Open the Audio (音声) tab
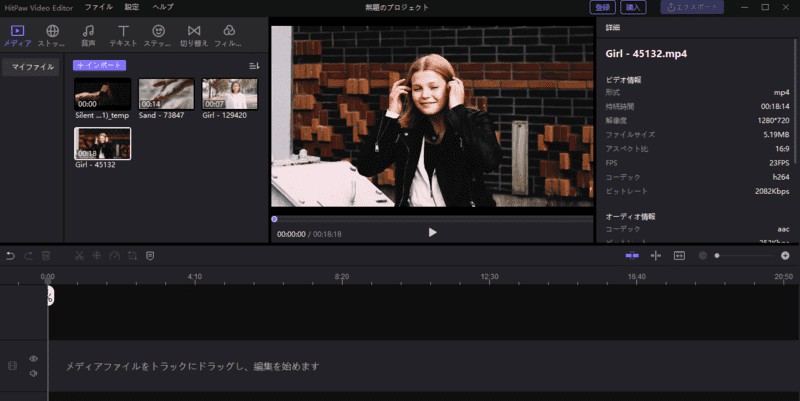 coord(88,36)
